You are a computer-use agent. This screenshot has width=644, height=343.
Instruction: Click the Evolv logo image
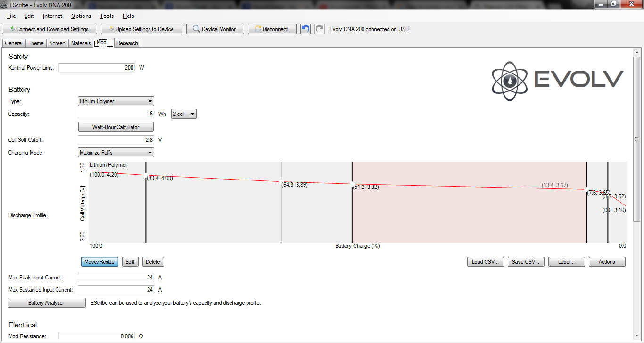point(557,81)
